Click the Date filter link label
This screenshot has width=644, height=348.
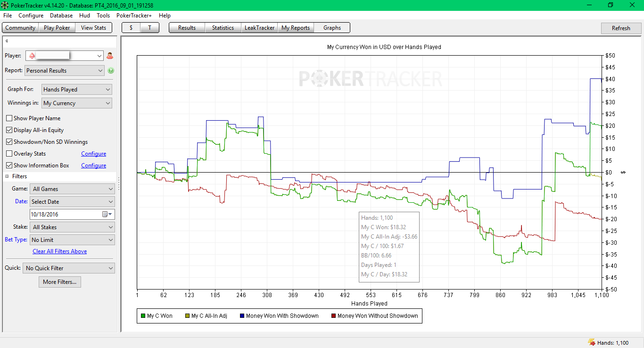click(21, 201)
